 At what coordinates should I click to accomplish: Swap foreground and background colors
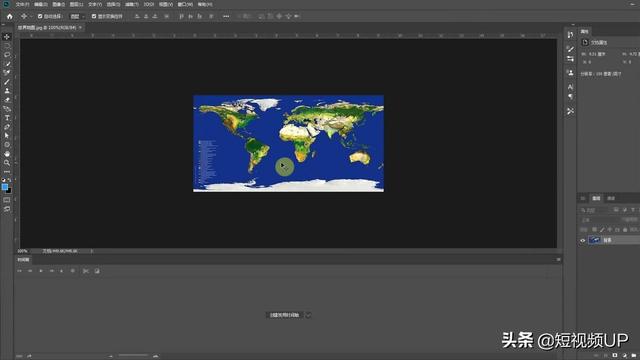(9, 180)
